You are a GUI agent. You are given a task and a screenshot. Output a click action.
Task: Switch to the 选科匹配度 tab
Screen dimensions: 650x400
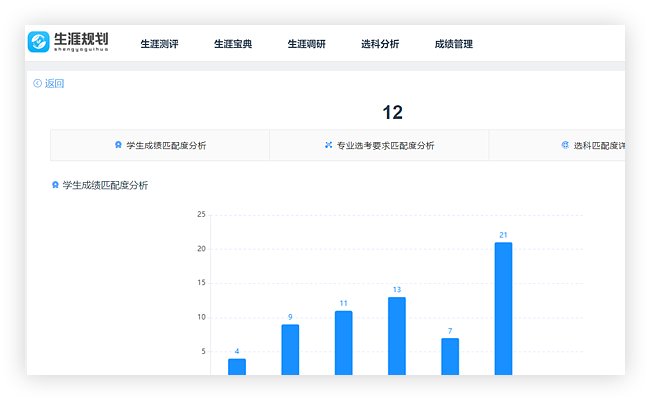coord(598,146)
